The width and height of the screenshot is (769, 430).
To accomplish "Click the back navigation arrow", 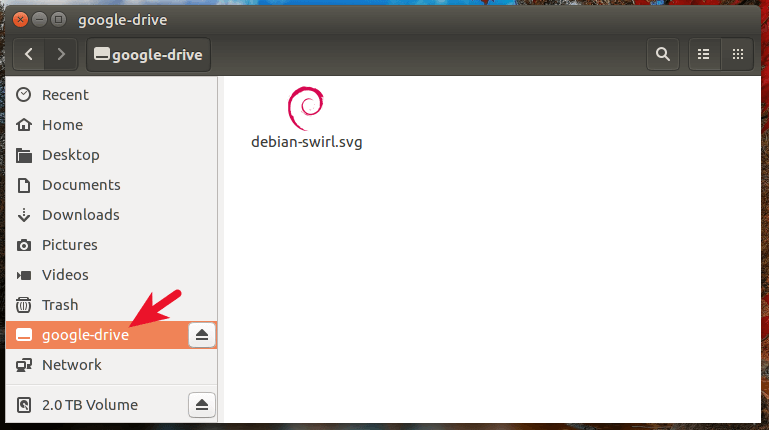I will click(x=30, y=54).
